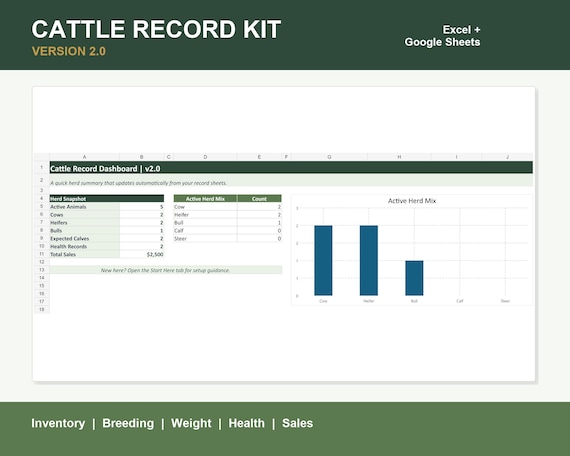Click the 'A quick herd summary' subtitle cell
The width and height of the screenshot is (570, 456).
(291, 181)
